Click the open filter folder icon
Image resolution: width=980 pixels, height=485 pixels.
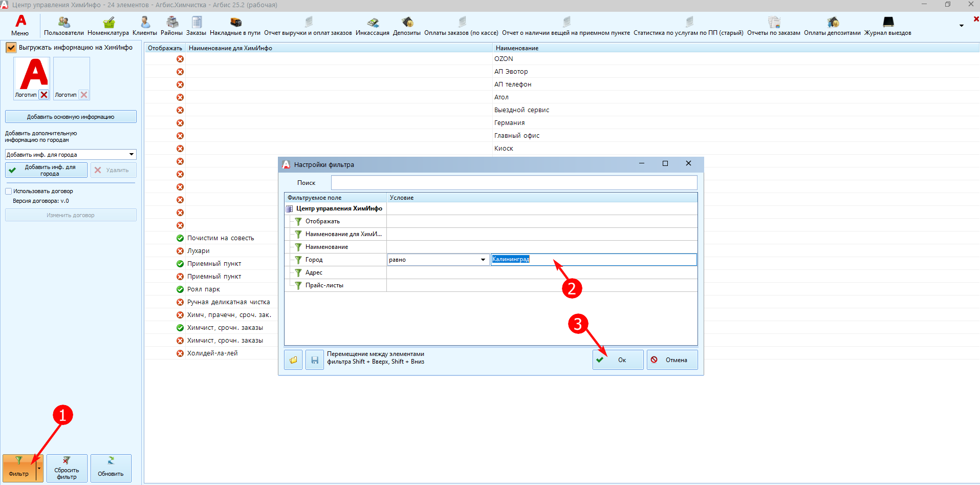293,360
